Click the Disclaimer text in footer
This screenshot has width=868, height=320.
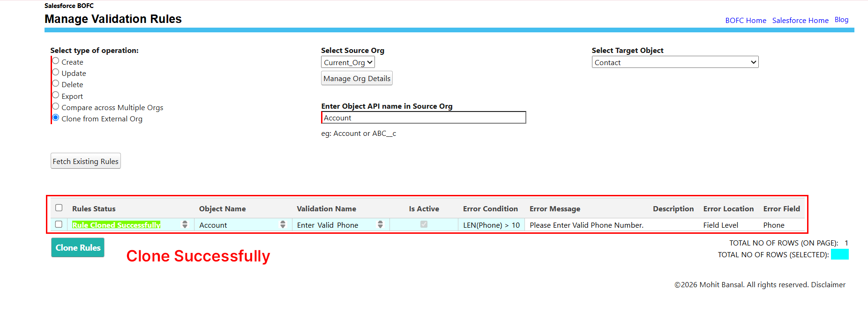coord(828,285)
